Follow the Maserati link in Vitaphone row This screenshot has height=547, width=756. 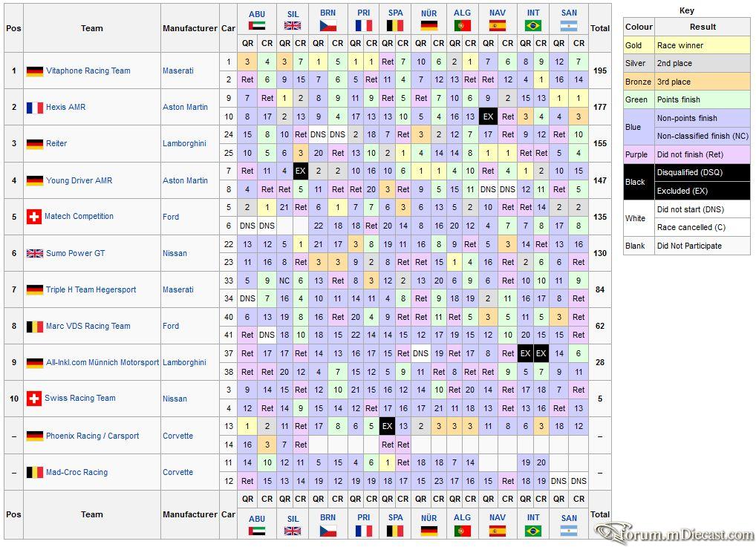178,71
